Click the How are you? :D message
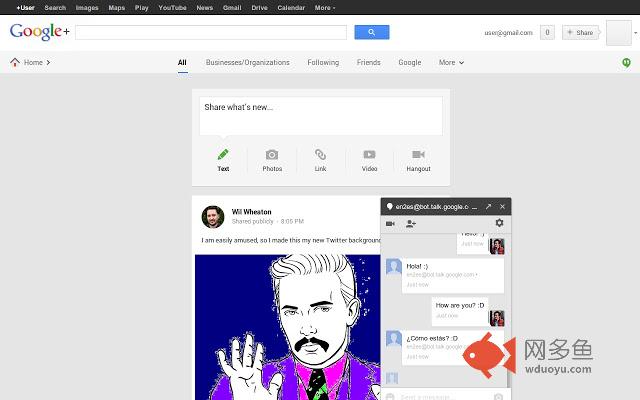Image resolution: width=640 pixels, height=400 pixels. [460, 311]
